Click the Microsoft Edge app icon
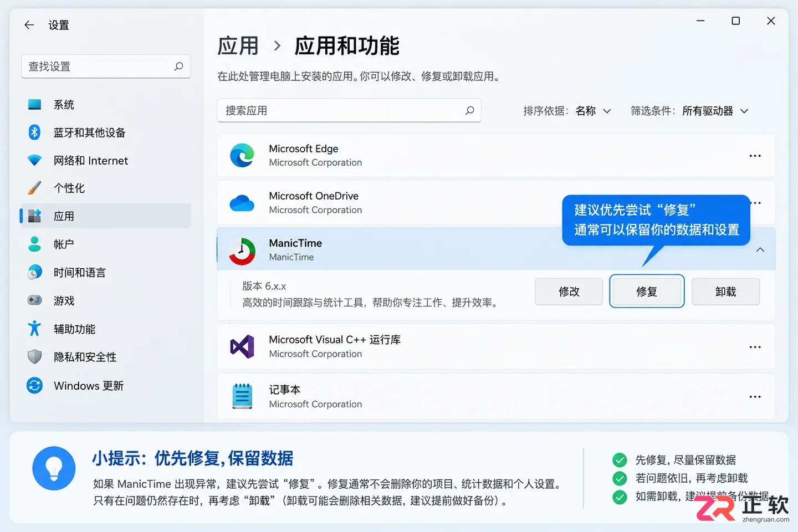 pyautogui.click(x=242, y=155)
